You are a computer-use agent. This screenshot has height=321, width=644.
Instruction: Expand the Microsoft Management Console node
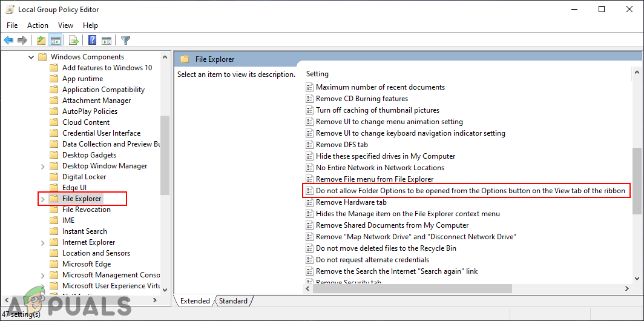pyautogui.click(x=43, y=275)
